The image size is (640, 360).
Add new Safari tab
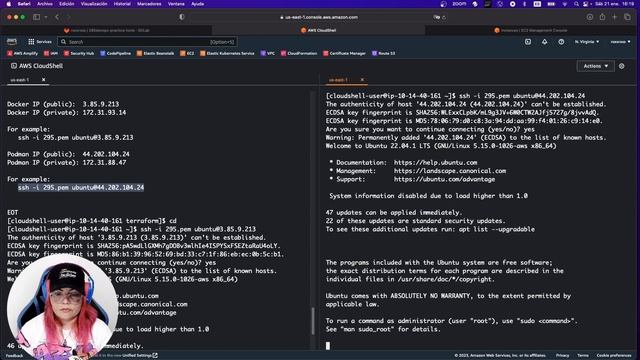[614, 17]
